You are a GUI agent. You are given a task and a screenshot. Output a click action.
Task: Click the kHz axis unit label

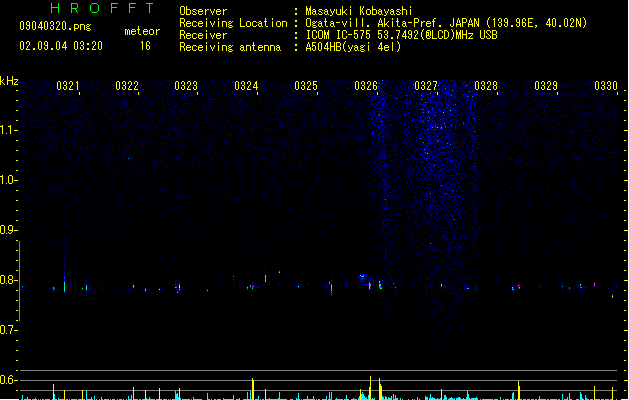(x=9, y=81)
